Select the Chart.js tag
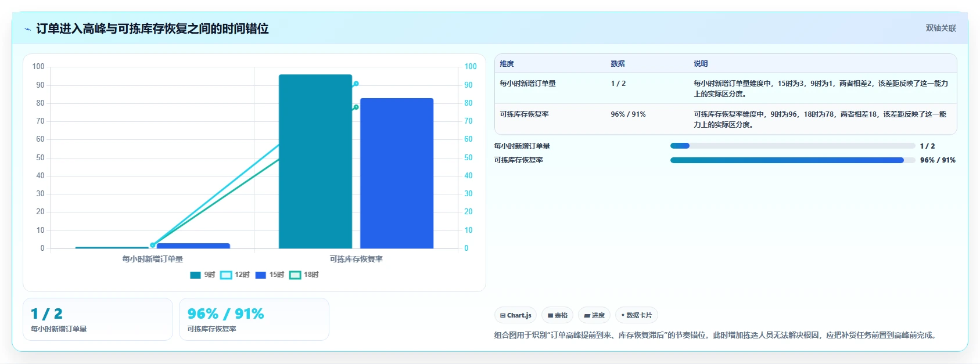 click(515, 315)
